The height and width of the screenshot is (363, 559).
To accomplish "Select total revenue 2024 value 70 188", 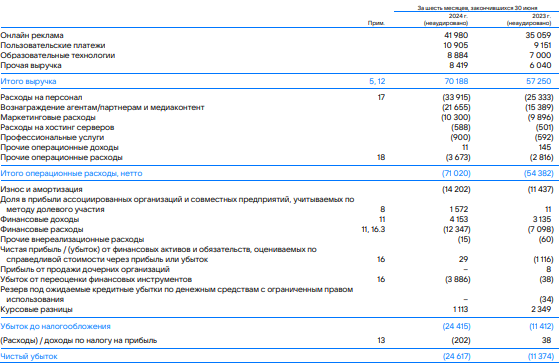I will point(456,81).
